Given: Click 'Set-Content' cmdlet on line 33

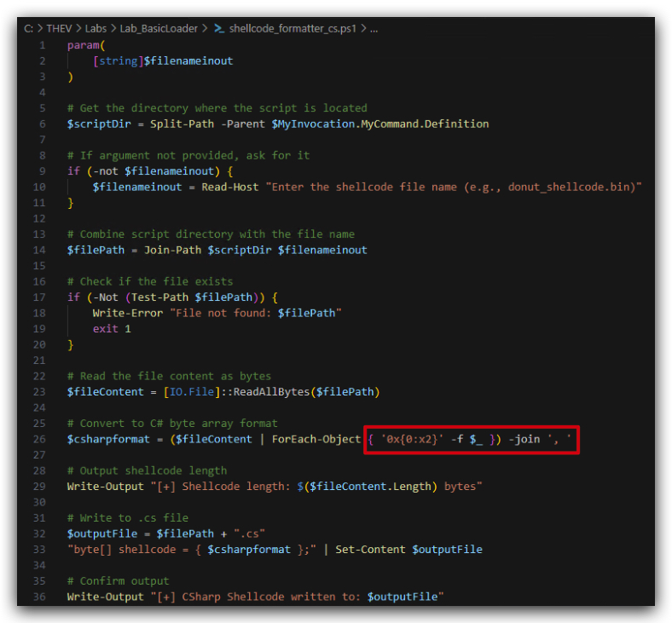Looking at the screenshot, I should pyautogui.click(x=370, y=550).
